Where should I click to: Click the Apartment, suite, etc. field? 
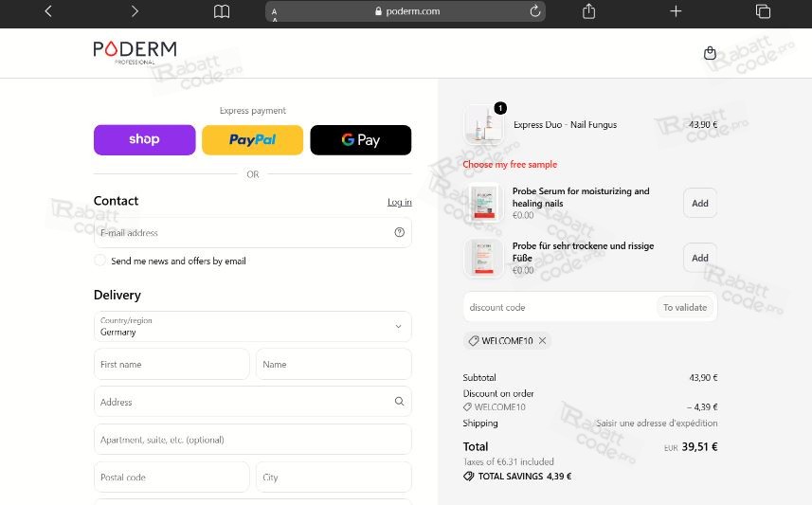[253, 440]
